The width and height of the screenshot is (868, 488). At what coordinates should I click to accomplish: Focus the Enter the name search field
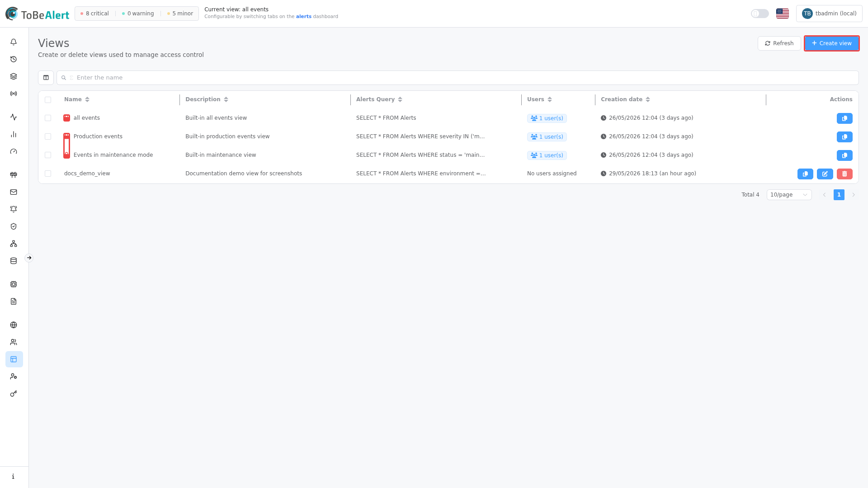click(x=458, y=78)
